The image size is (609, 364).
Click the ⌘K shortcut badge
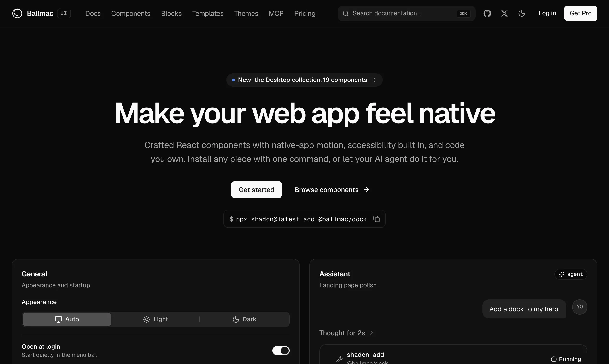point(463,13)
